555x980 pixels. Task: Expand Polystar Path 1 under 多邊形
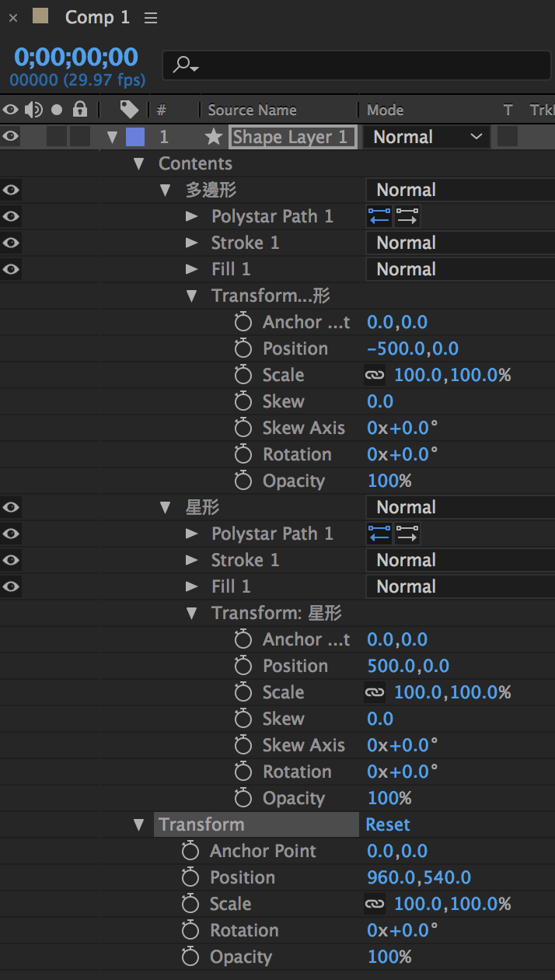(x=192, y=216)
